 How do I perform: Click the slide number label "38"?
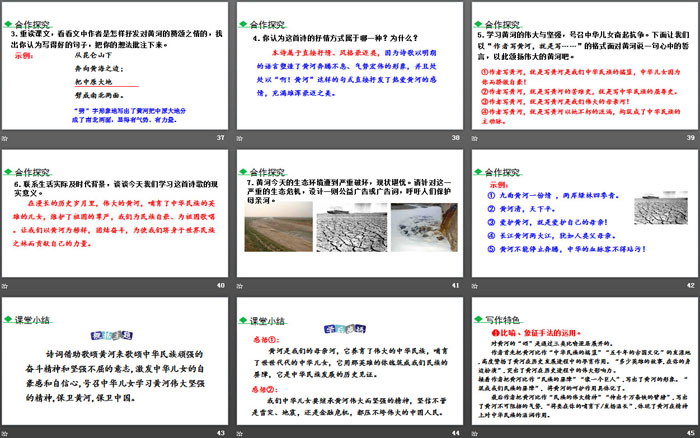[455, 138]
